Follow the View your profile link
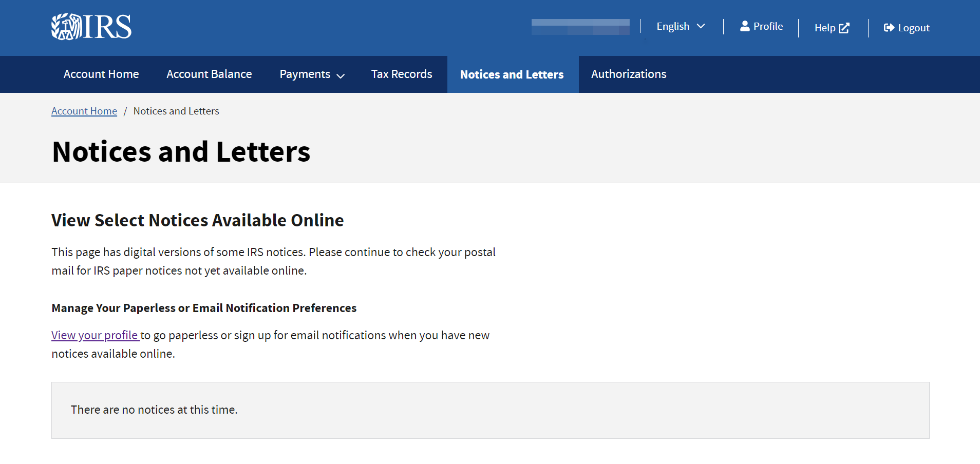The image size is (980, 464). pyautogui.click(x=96, y=335)
